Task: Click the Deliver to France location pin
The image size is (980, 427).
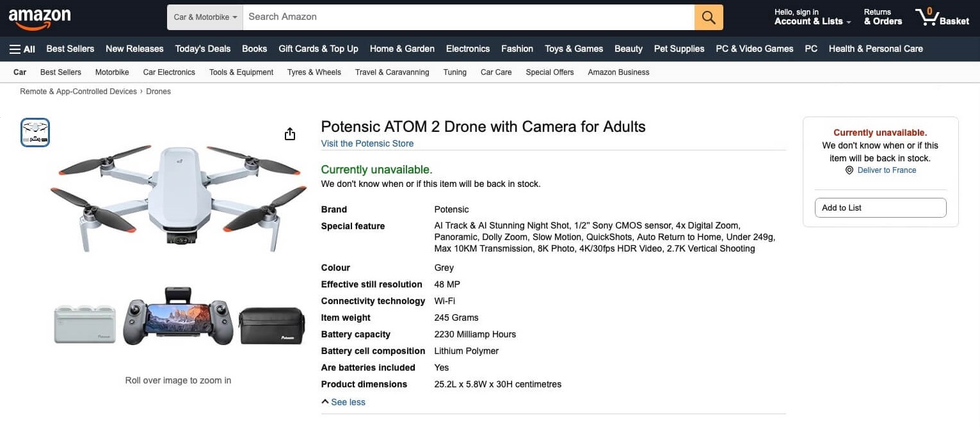Action: 849,170
